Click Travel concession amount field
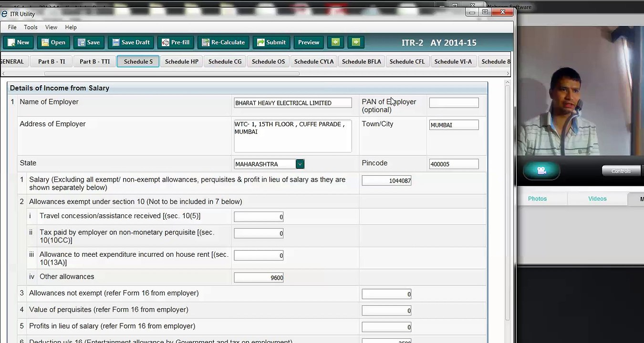This screenshot has width=644, height=343. [x=259, y=217]
